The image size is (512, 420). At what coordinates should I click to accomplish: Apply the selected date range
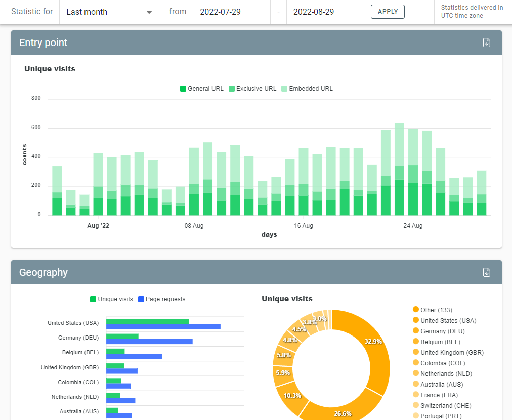[x=388, y=12]
